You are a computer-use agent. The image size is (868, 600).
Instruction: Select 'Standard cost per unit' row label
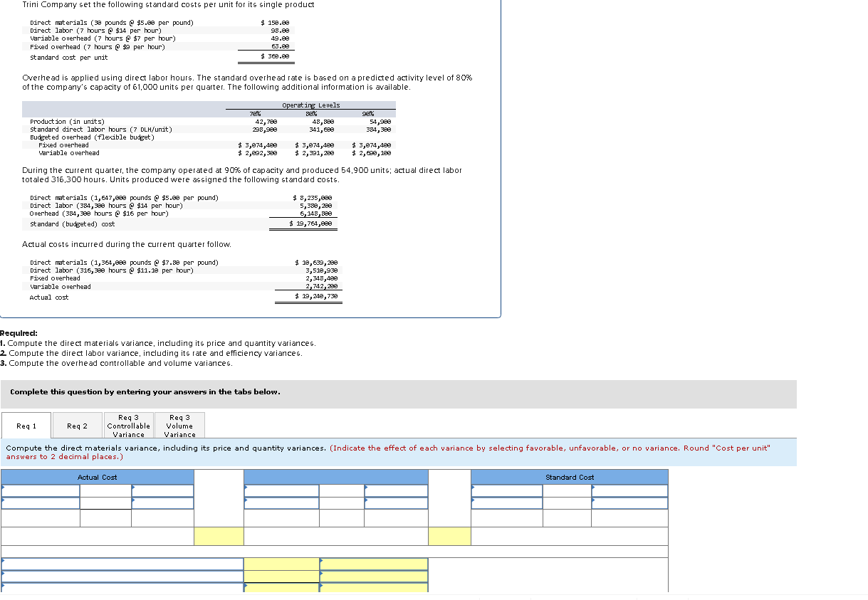68,57
